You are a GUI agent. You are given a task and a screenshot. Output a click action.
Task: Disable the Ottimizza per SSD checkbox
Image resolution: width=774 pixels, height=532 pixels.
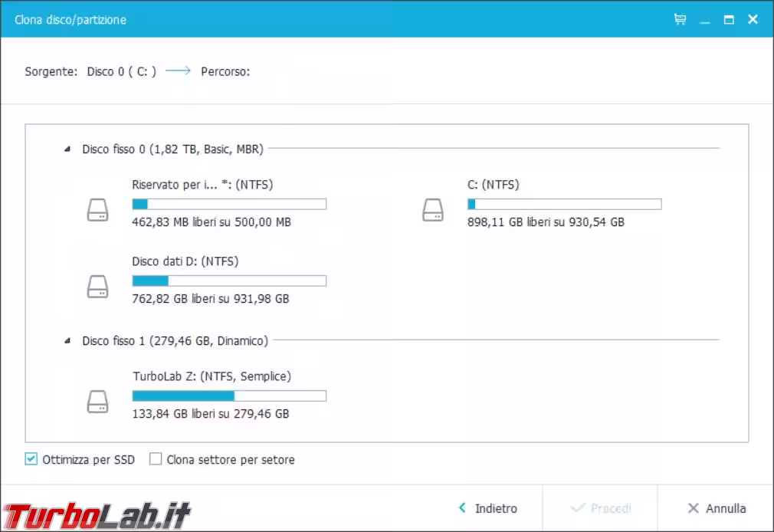tap(31, 460)
